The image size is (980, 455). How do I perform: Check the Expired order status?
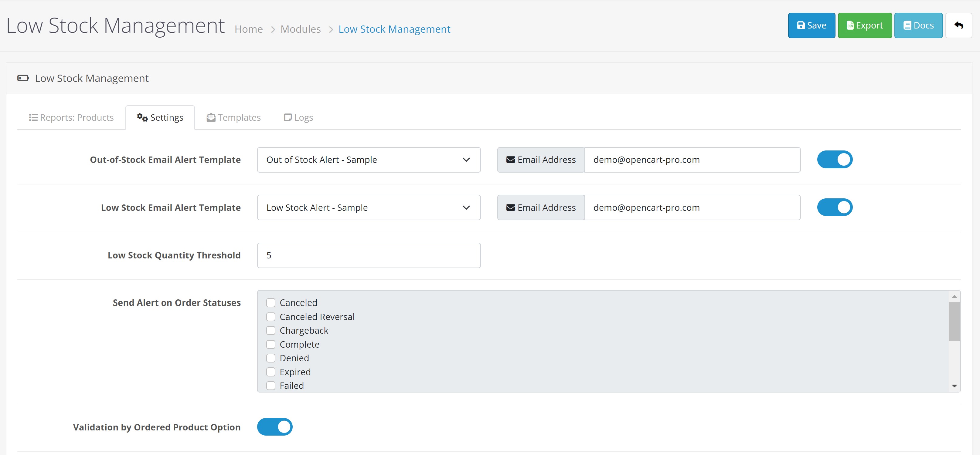pyautogui.click(x=271, y=372)
